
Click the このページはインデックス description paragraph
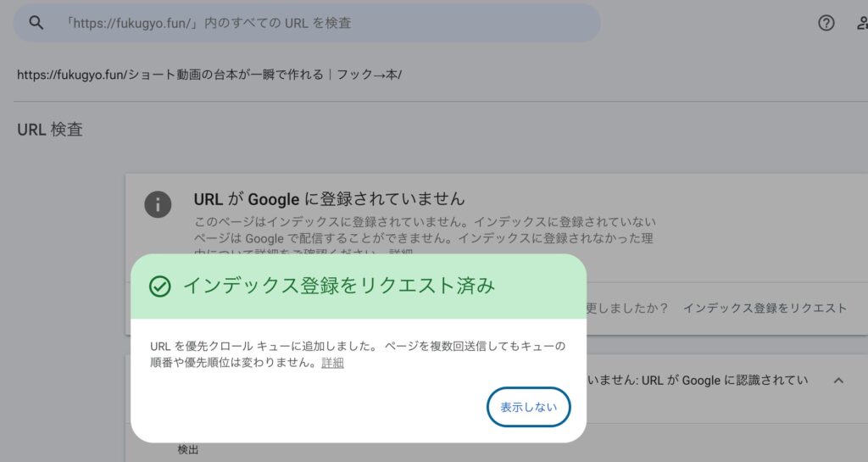tap(424, 230)
